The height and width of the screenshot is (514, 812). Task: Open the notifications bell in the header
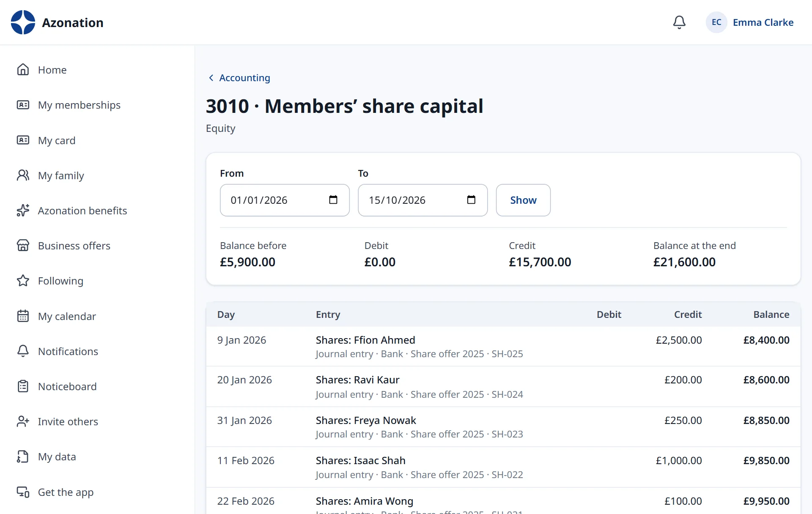click(679, 22)
